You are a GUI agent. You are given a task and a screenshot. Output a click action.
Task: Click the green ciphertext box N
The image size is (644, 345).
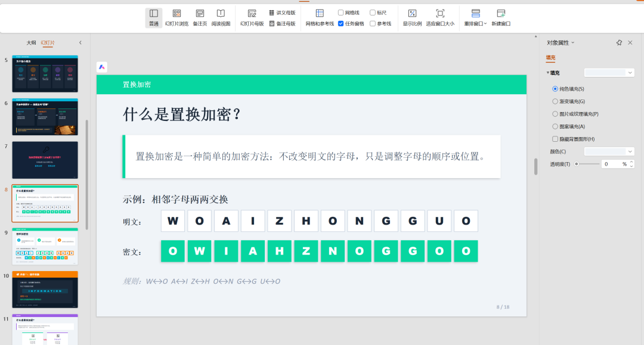pos(333,251)
